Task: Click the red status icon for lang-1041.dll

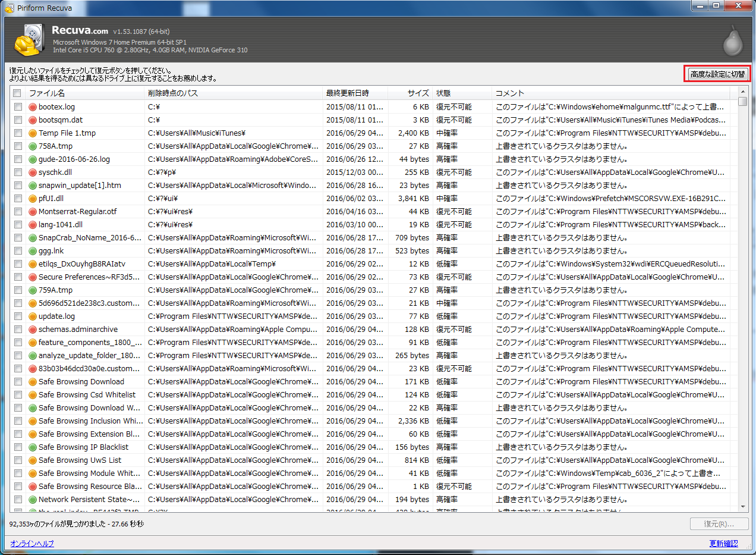Action: coord(33,225)
